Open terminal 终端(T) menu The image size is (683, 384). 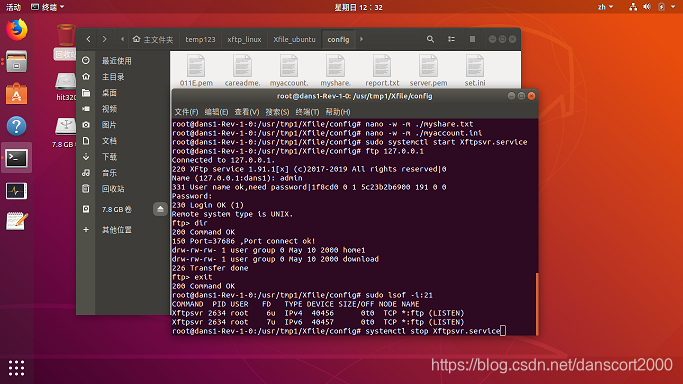[307, 112]
